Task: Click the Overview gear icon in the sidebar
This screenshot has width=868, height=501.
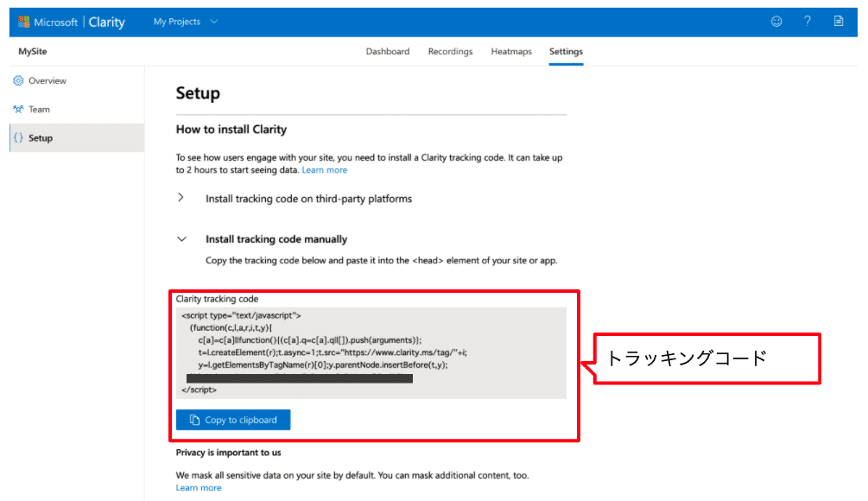Action: (18, 81)
